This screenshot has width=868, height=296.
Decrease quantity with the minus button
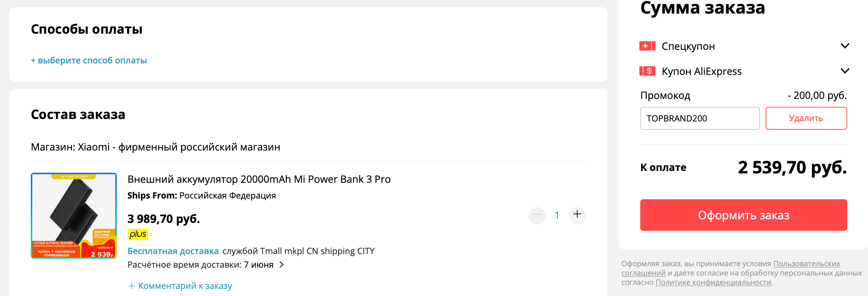coord(537,215)
